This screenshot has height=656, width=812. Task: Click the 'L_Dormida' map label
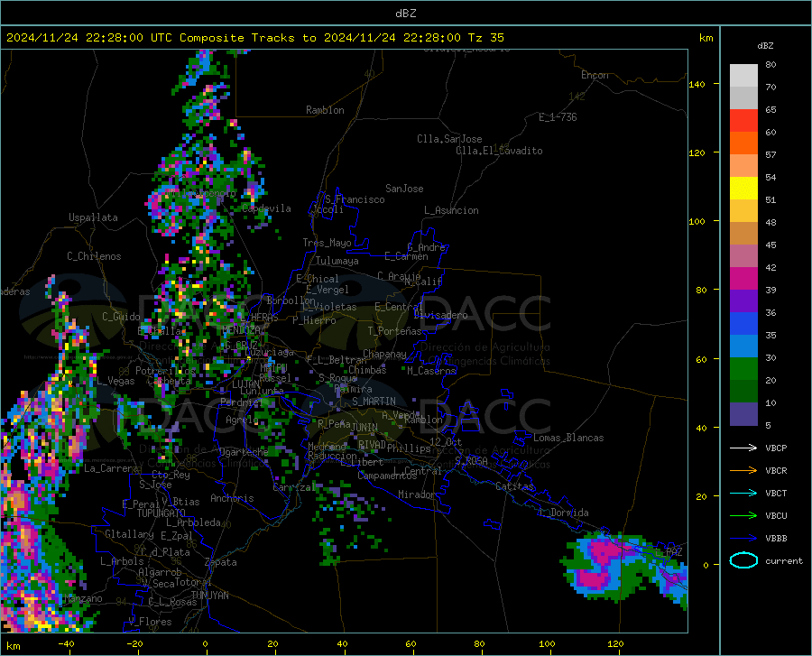coord(563,513)
